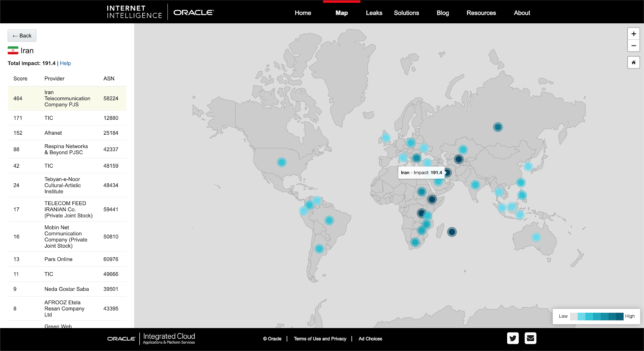Select Mobin Net Communication Company row

tap(67, 237)
